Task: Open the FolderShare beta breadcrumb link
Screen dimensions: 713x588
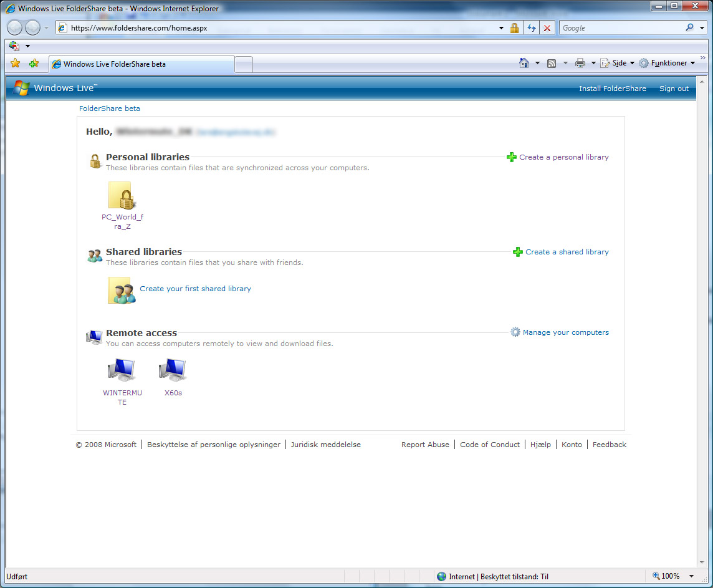Action: click(110, 108)
